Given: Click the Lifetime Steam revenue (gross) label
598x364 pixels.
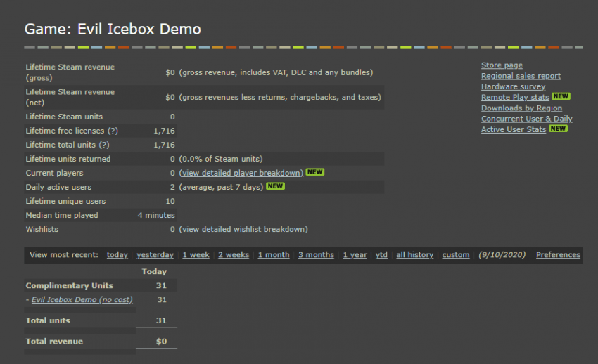Looking at the screenshot, I should pos(70,72).
